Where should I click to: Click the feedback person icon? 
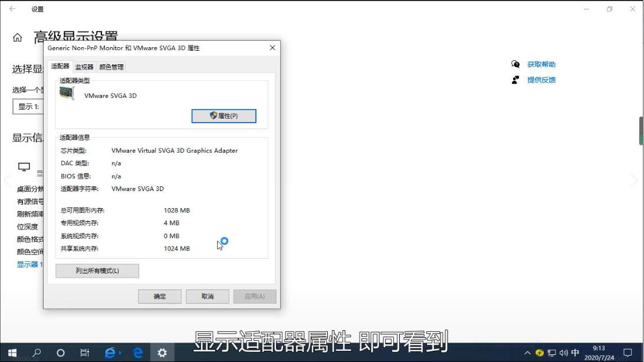pyautogui.click(x=515, y=80)
